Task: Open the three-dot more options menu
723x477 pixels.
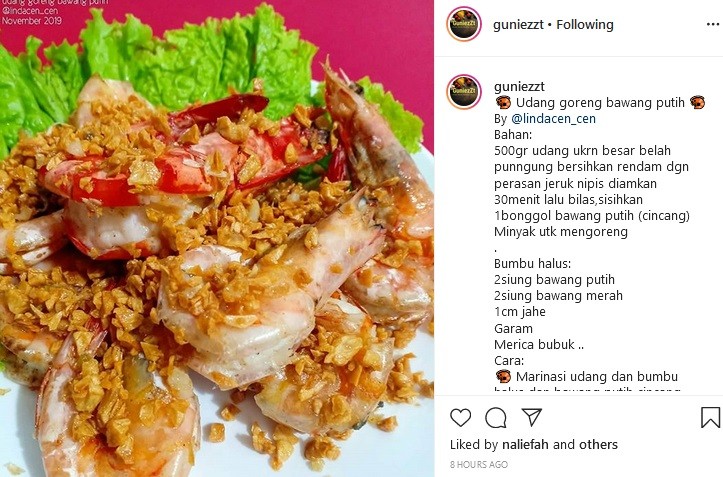Action: pyautogui.click(x=712, y=24)
